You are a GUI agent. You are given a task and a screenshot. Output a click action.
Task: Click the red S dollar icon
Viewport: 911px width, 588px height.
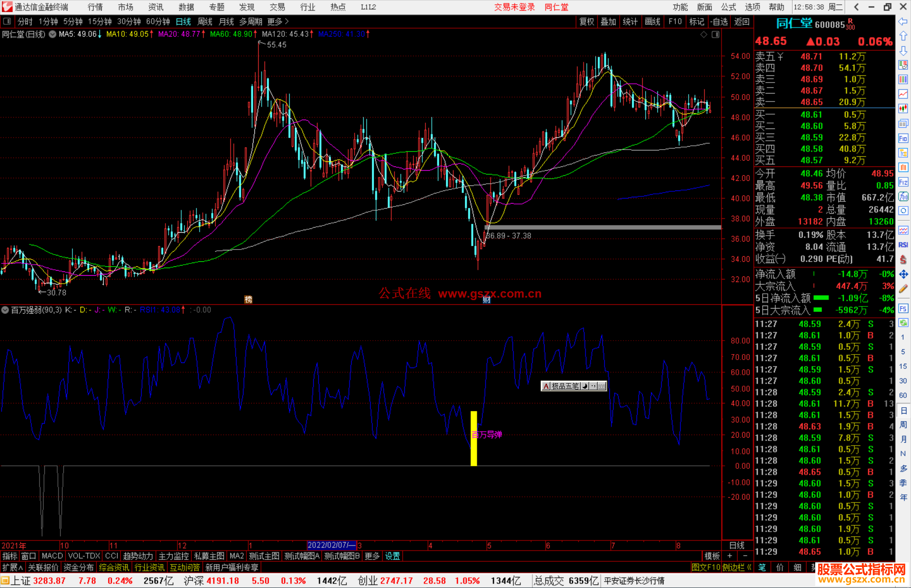pyautogui.click(x=903, y=260)
